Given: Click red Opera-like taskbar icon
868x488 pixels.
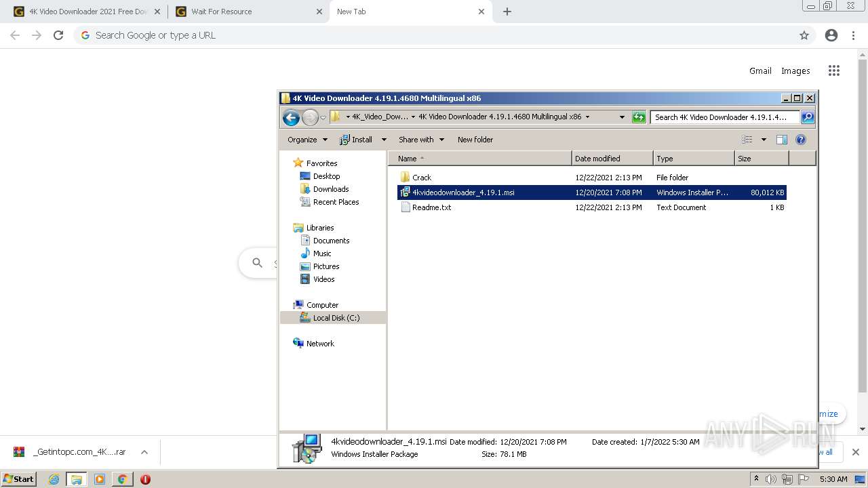Looking at the screenshot, I should click(x=145, y=479).
